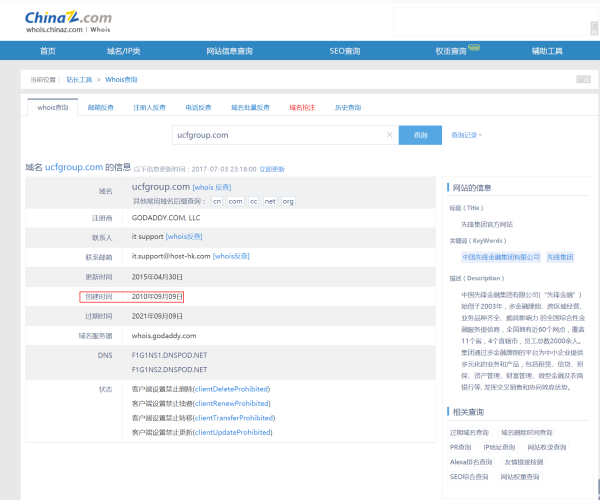Expand the 查询记录 dropdown
This screenshot has width=600, height=500.
coord(466,135)
